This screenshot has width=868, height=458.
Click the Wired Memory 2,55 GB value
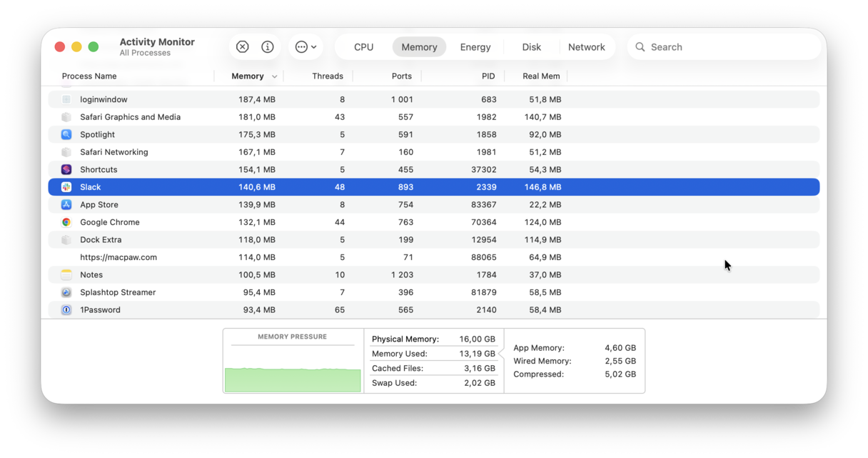click(620, 361)
